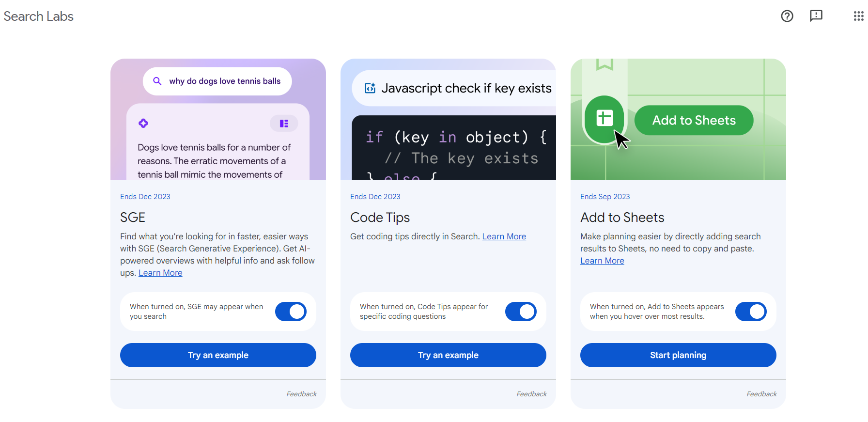Click Try an example under Code Tips
Viewport: 868px width, 422px height.
tap(448, 355)
